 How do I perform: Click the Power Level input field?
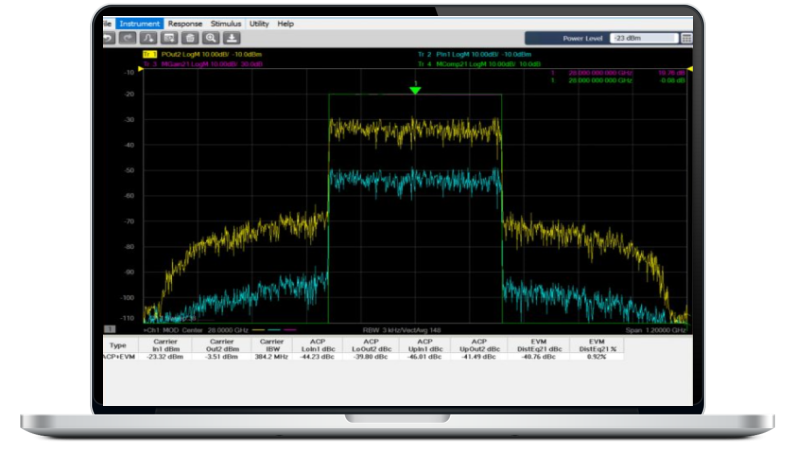coord(642,38)
